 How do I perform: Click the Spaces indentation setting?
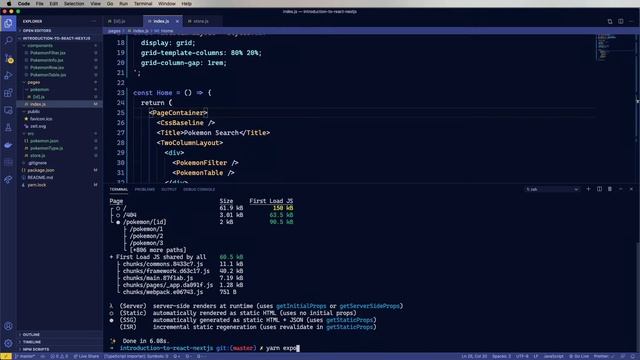pyautogui.click(x=501, y=356)
